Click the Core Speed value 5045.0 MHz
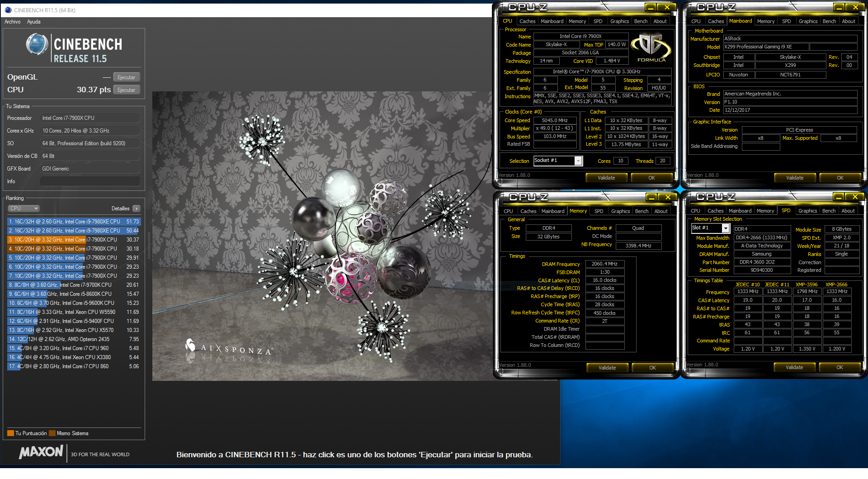 click(555, 120)
